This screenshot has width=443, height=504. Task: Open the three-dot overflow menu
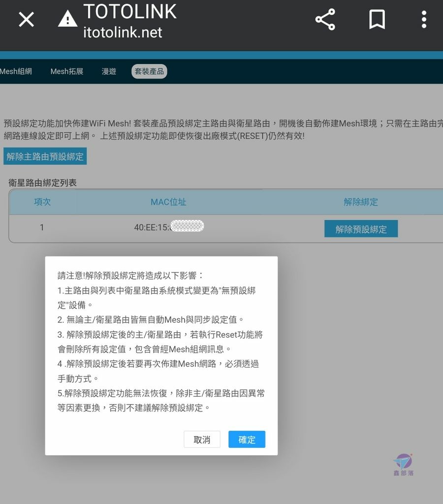tap(424, 19)
